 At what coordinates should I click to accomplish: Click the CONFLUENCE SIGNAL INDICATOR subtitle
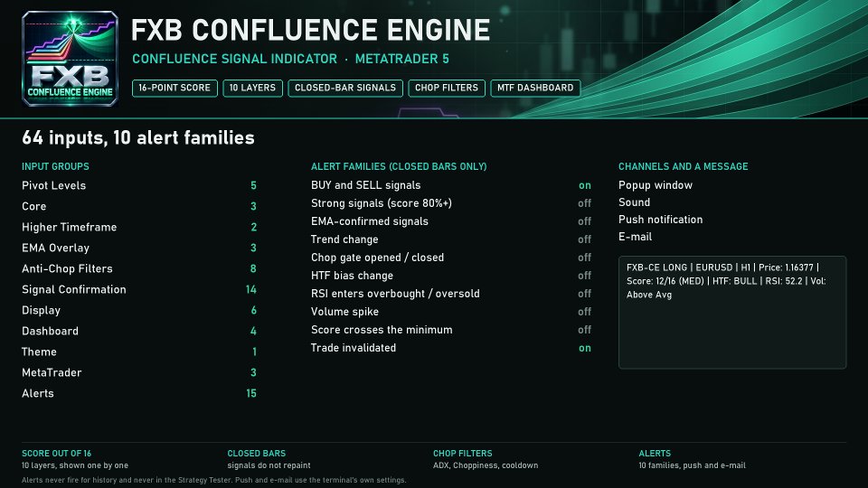(x=235, y=59)
